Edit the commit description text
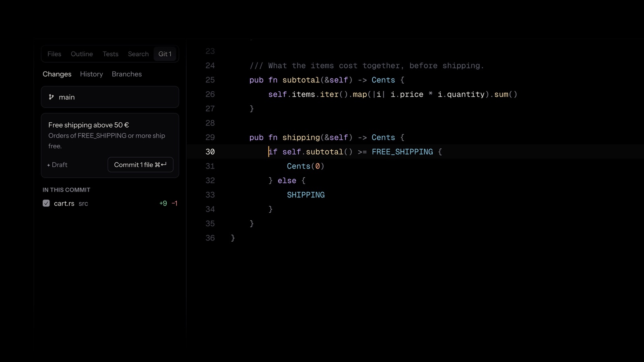644x362 pixels. (x=107, y=141)
